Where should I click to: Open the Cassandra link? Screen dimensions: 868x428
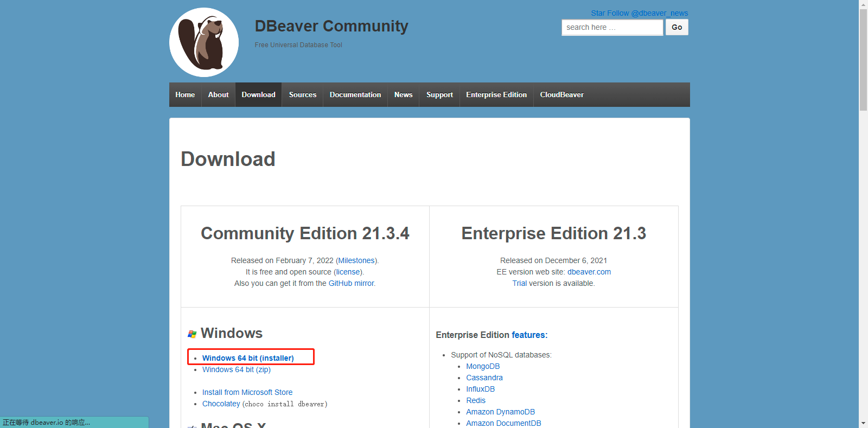484,378
